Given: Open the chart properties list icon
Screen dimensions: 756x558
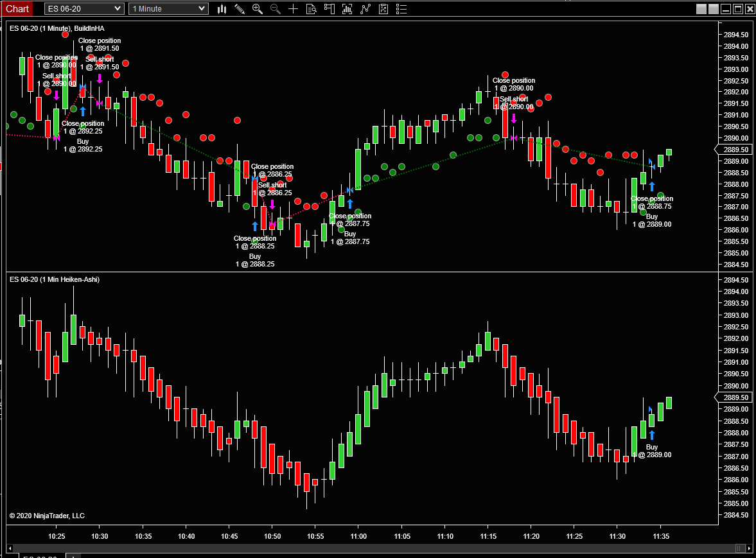Looking at the screenshot, I should (x=401, y=9).
